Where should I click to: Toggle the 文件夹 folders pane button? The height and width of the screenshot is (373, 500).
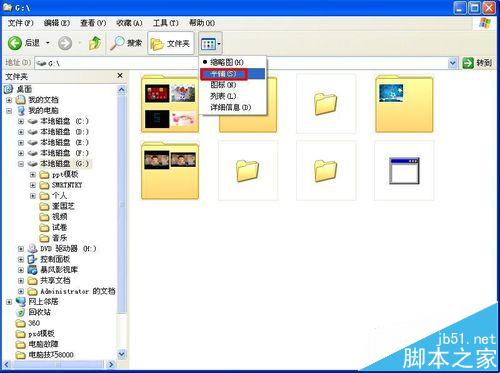[x=170, y=43]
